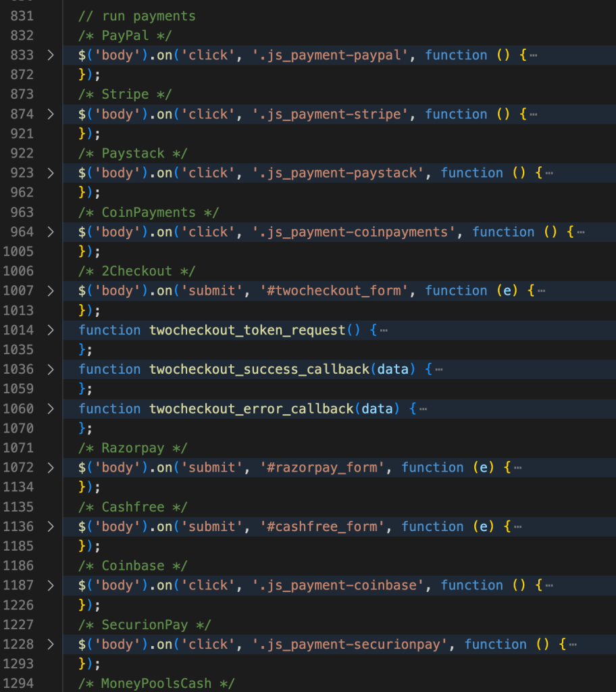Click the '.js_payment-coinpayments' selector string
The height and width of the screenshot is (692, 616).
coord(353,232)
